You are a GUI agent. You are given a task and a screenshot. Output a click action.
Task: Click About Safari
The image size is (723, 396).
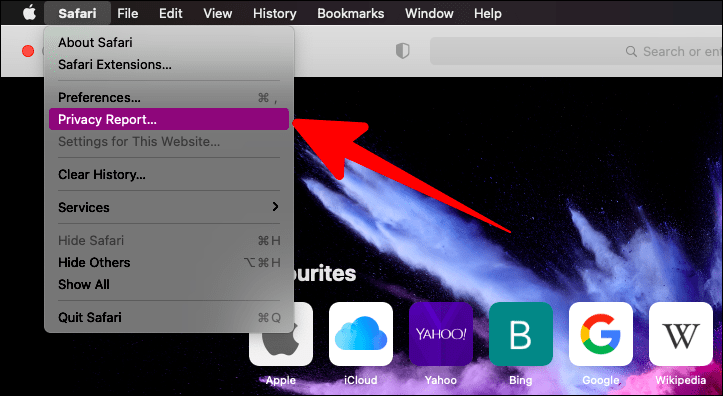pos(169,42)
